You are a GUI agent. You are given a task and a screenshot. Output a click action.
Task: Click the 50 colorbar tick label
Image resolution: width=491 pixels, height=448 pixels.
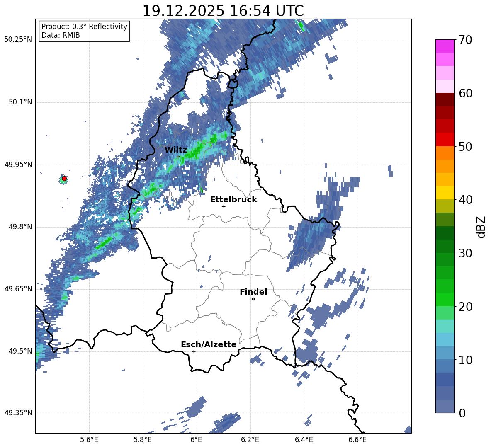(466, 147)
